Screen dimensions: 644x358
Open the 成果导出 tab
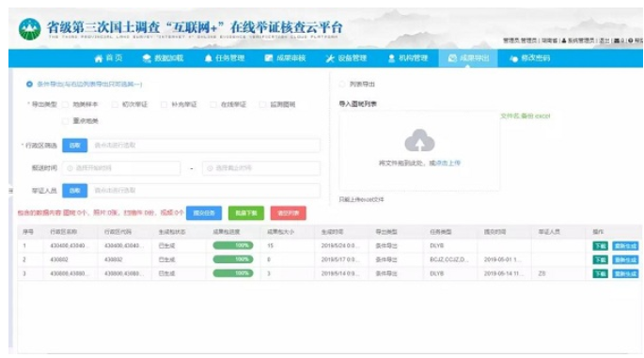468,58
